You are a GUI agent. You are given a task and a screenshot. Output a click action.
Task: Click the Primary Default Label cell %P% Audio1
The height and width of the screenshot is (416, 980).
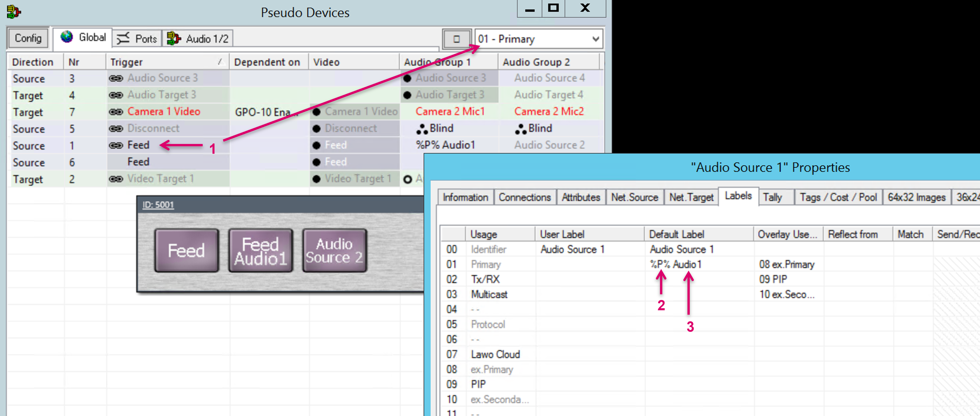[675, 264]
